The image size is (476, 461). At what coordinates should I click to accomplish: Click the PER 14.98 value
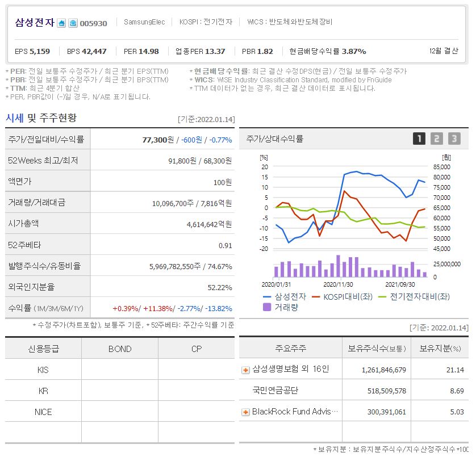[141, 51]
